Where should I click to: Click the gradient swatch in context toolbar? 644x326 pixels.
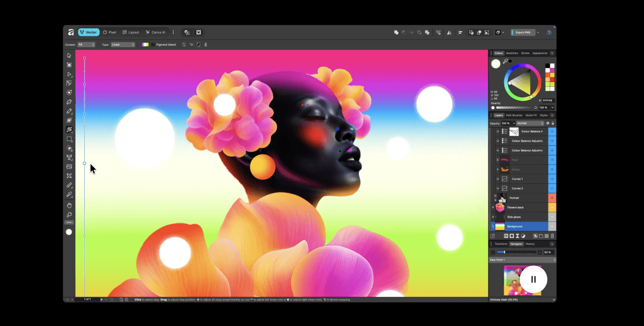click(145, 45)
